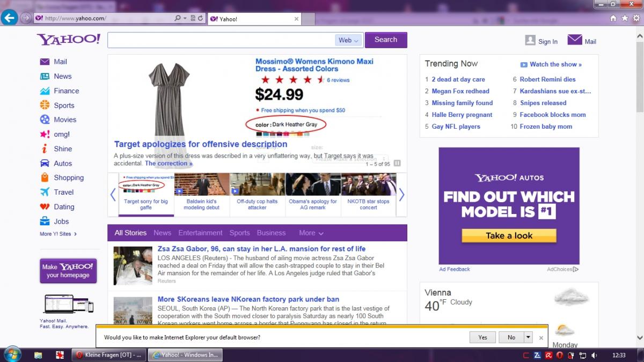Go back with the browser back arrow

(9, 18)
